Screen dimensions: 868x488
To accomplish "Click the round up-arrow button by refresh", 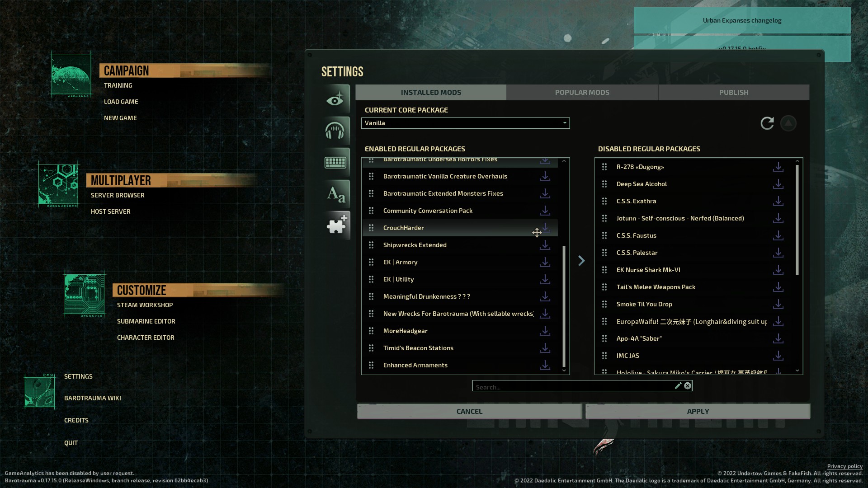I will click(788, 123).
